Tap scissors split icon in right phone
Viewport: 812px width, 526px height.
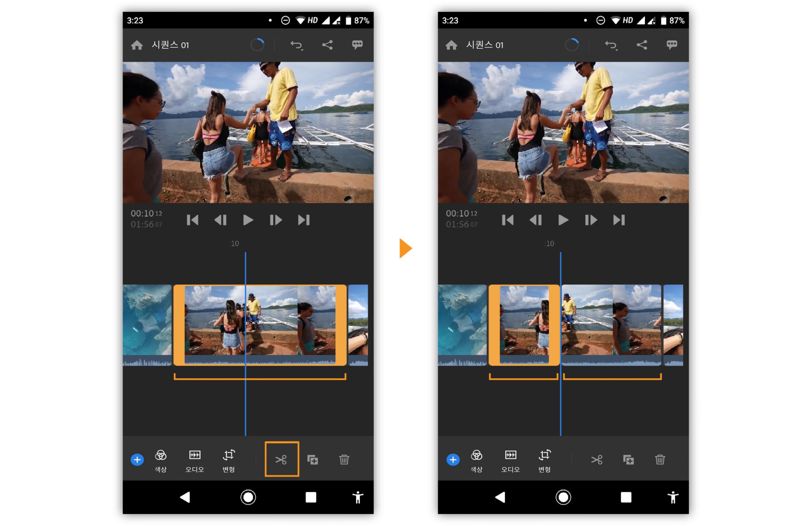point(597,460)
